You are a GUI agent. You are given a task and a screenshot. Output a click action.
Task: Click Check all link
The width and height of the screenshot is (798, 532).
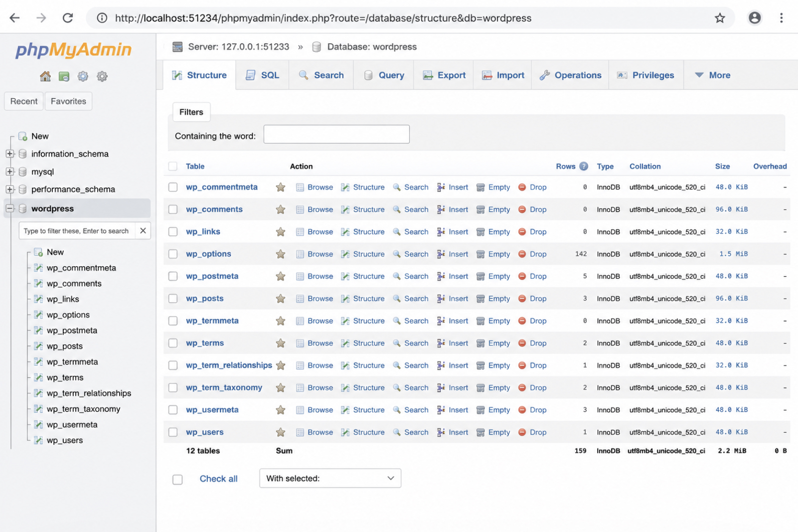[219, 479]
